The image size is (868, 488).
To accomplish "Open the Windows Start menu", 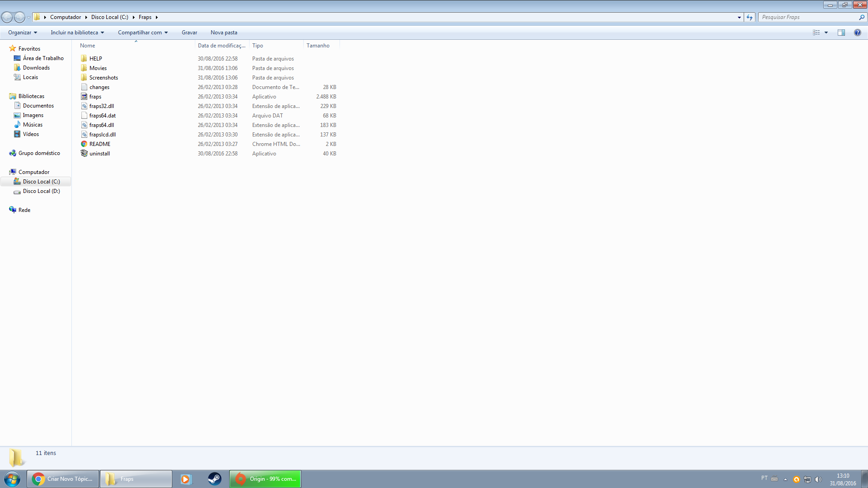I will (x=12, y=479).
